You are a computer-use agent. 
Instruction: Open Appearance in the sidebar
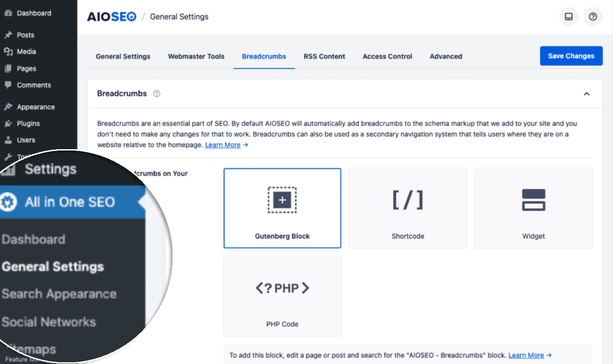35,107
